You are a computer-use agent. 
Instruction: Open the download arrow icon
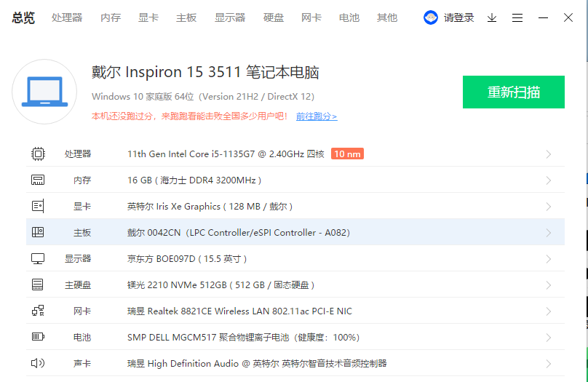click(x=492, y=17)
